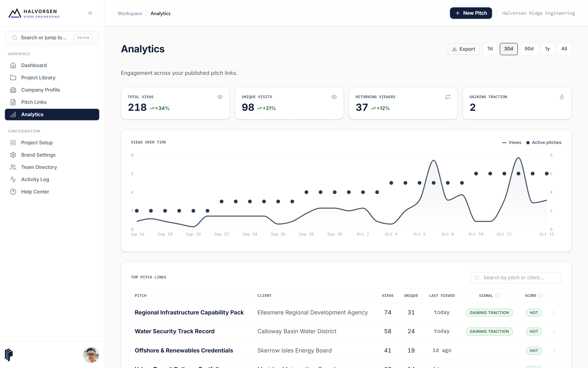The height and width of the screenshot is (368, 588).
Task: Click the Halvorsen Ridge Engineering logo
Action: 34,13
